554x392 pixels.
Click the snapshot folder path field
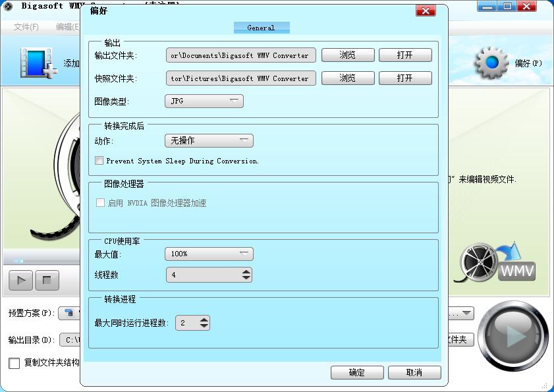(x=241, y=78)
